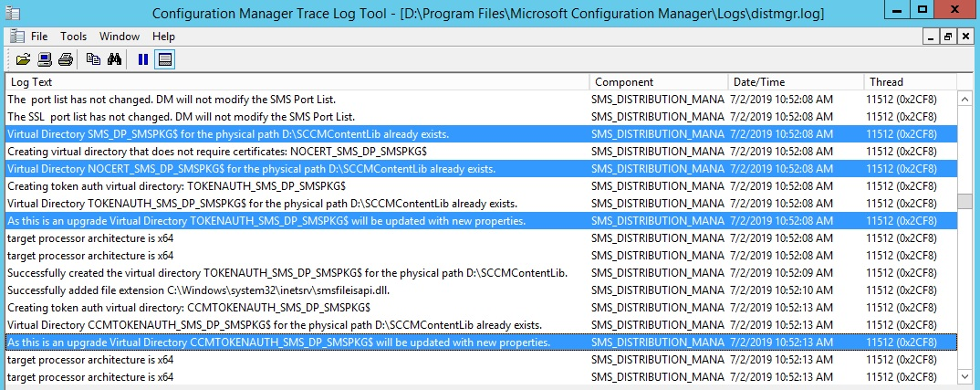Screen dimensions: 980x390
Task: Click the Open on Server toolbar icon
Action: pos(45,59)
